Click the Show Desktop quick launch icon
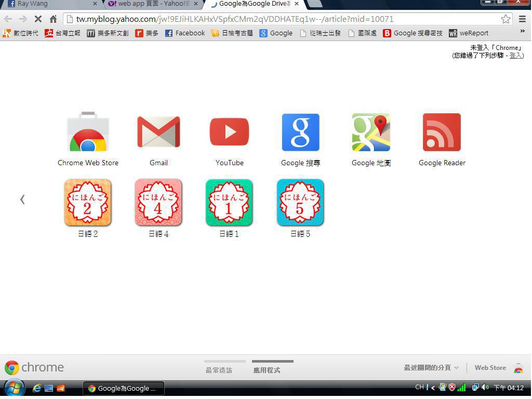This screenshot has height=399, width=532. tap(49, 388)
